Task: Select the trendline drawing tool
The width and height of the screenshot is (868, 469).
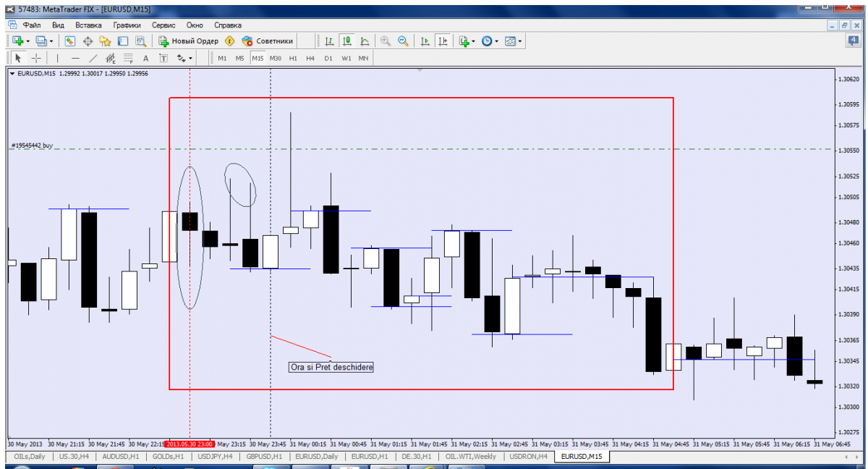Action: point(93,58)
